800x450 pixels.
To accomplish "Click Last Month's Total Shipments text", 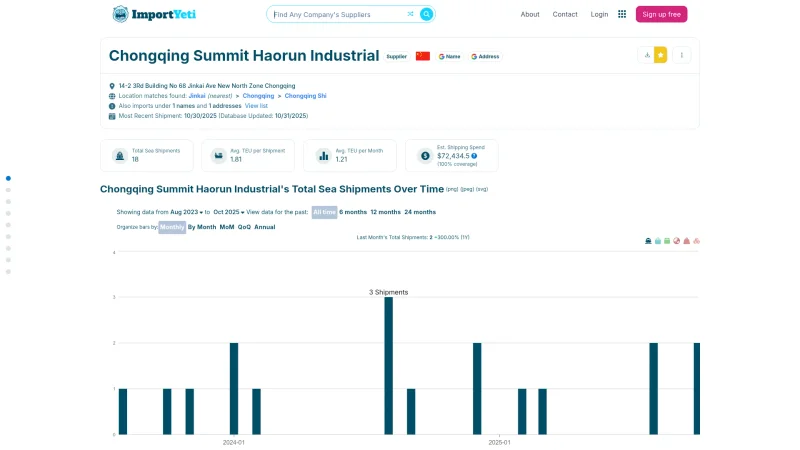I will (x=413, y=237).
